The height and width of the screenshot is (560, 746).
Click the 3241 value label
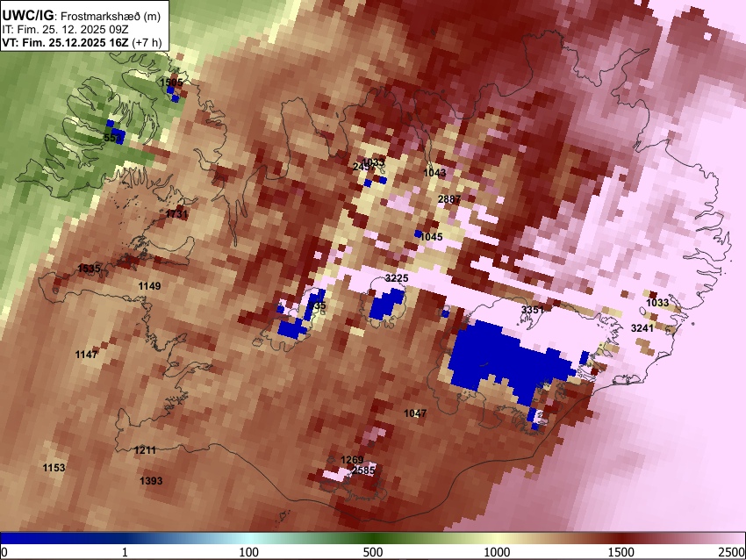642,327
